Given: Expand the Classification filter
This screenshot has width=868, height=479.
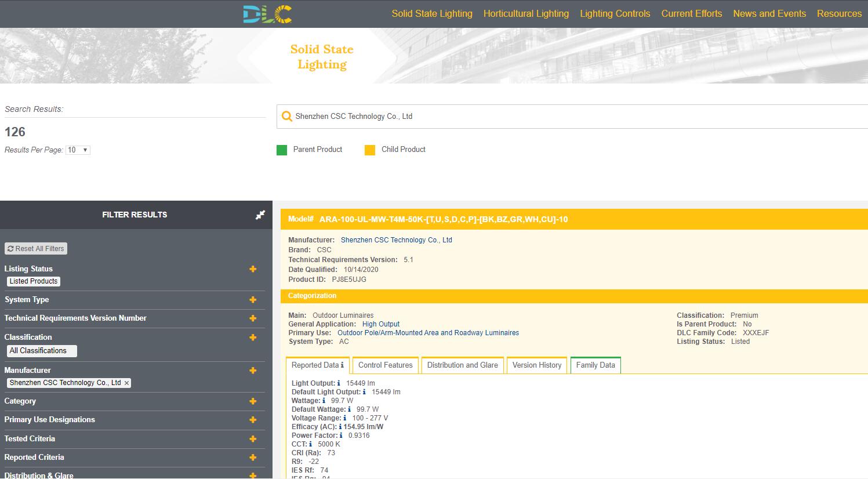Looking at the screenshot, I should coord(253,338).
